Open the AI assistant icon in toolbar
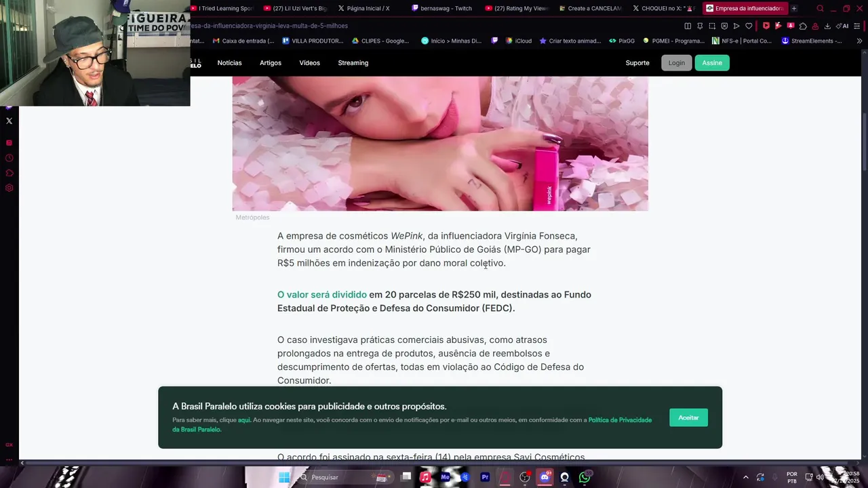This screenshot has height=488, width=868. pos(842,26)
